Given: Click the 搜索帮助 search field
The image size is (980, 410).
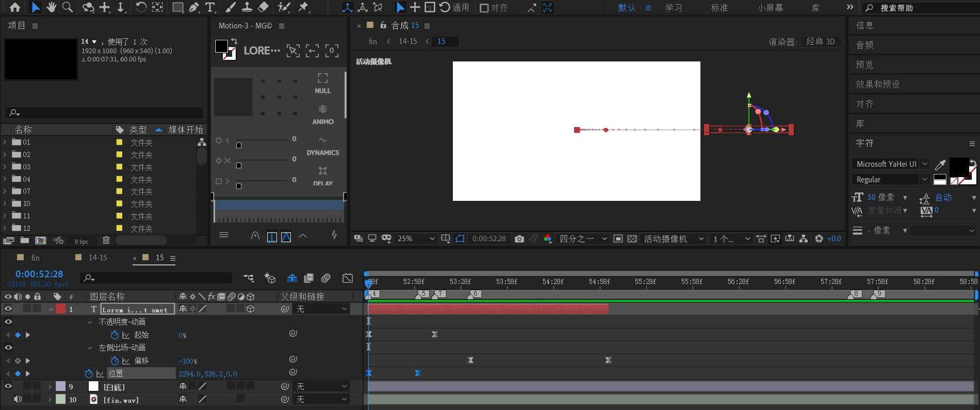Looking at the screenshot, I should click(921, 8).
